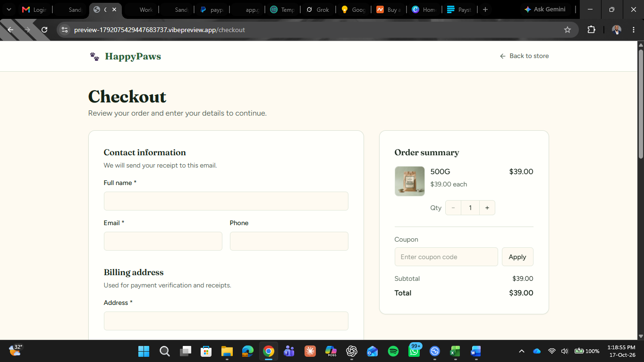
Task: Open the Chrome extensions puzzle icon
Action: click(591, 30)
